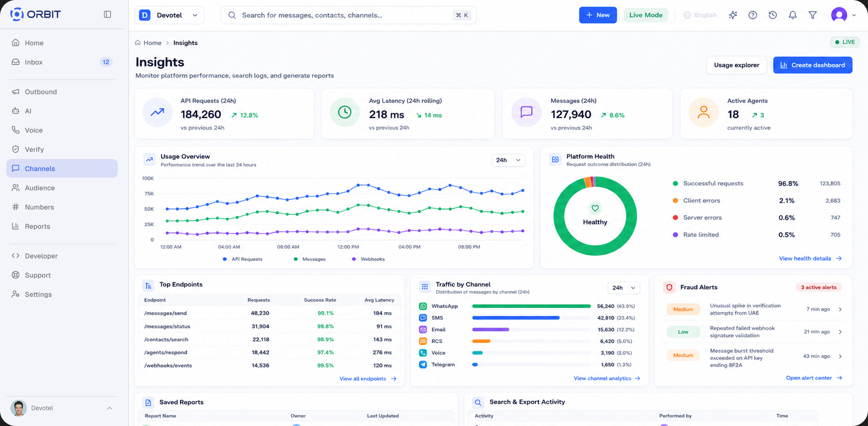Click the Home breadcrumb
Viewport: 868px width, 426px height.
(x=148, y=43)
